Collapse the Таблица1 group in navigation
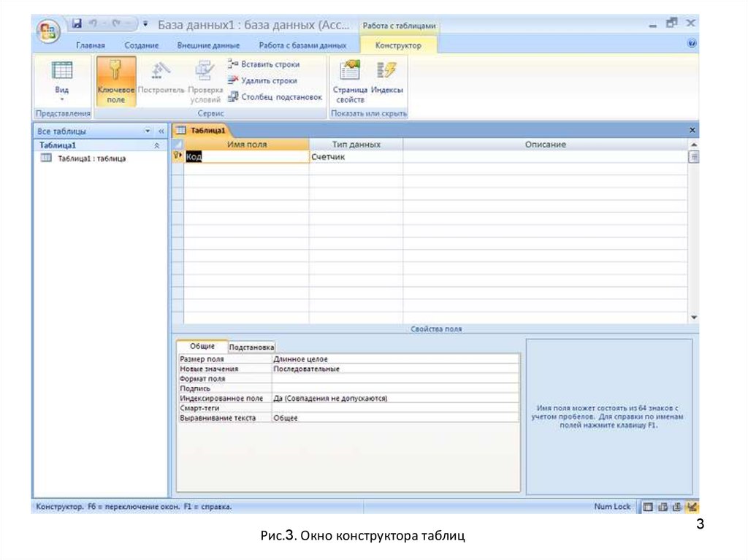The width and height of the screenshot is (748, 560). pos(156,145)
